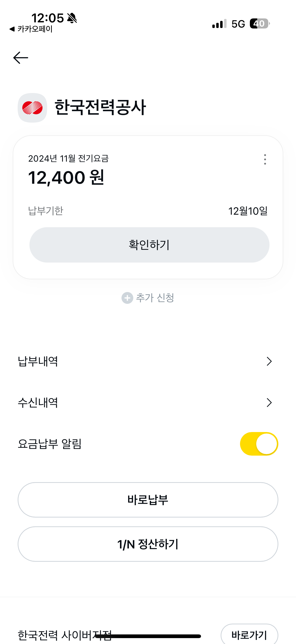
Task: Tap the home indicator bar
Action: pyautogui.click(x=148, y=636)
